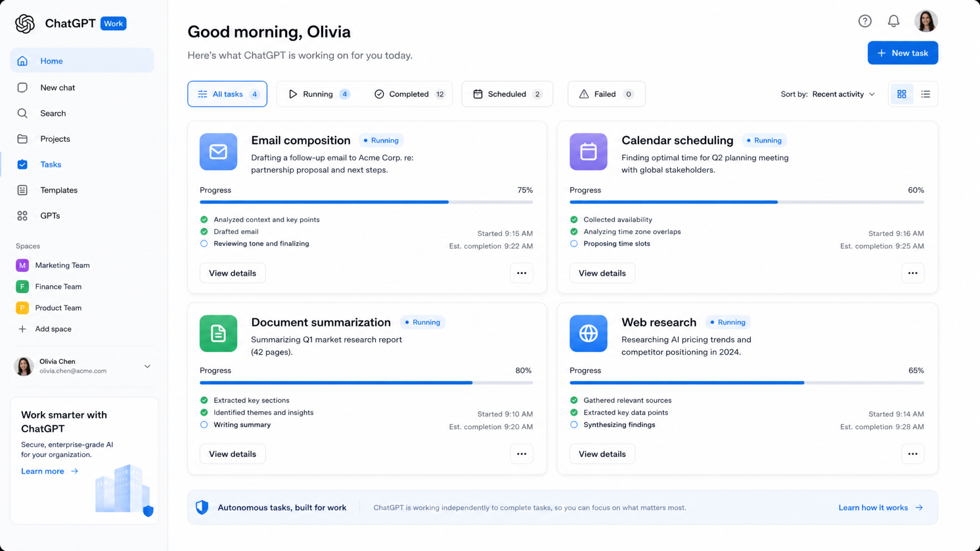
Task: Click the Web research globe icon
Action: coord(588,333)
